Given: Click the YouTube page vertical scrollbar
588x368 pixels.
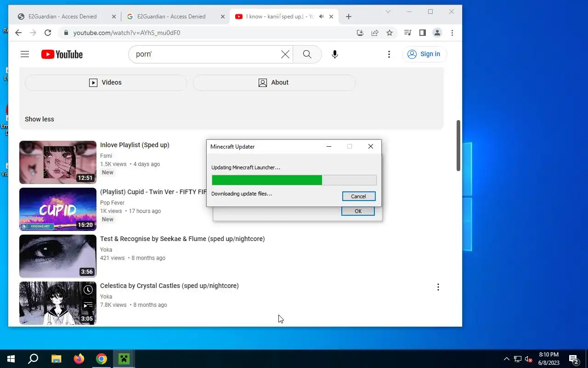Looking at the screenshot, I should coord(458,145).
